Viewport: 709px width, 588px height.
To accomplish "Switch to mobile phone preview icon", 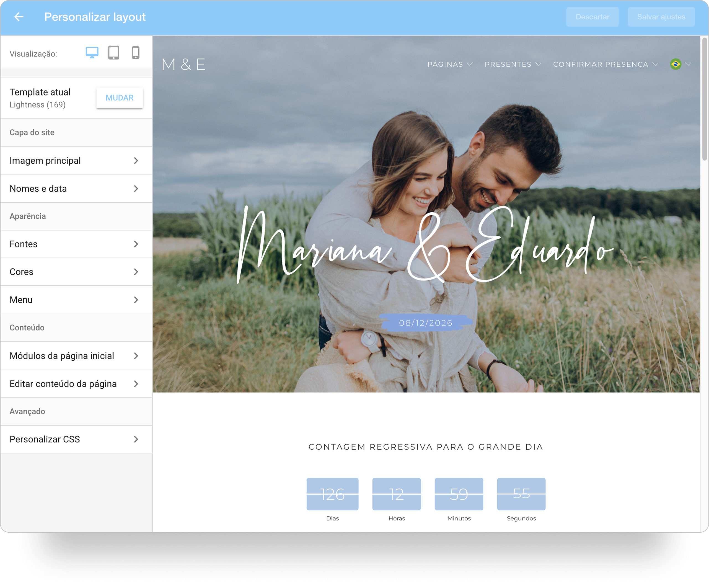I will pos(136,53).
